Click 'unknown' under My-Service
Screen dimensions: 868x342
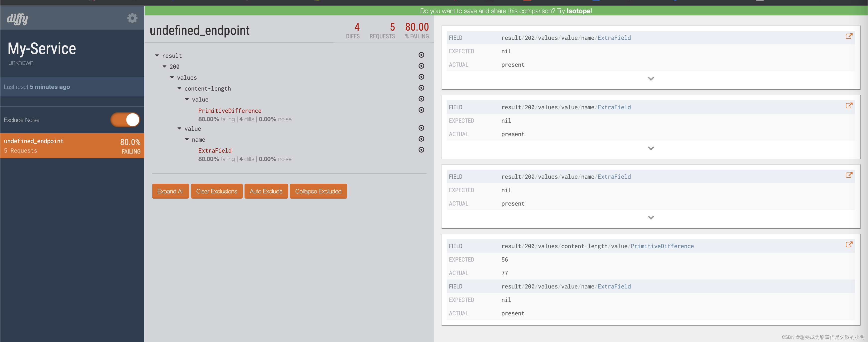21,62
